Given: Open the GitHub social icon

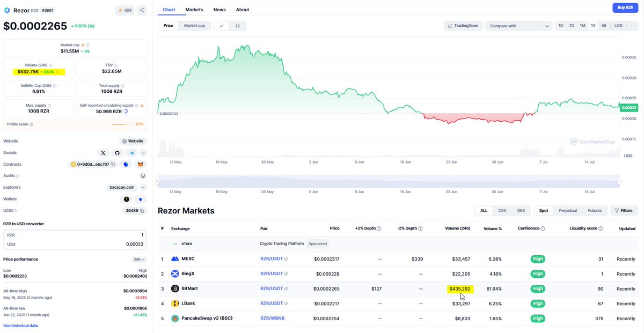Looking at the screenshot, I should click(x=117, y=153).
